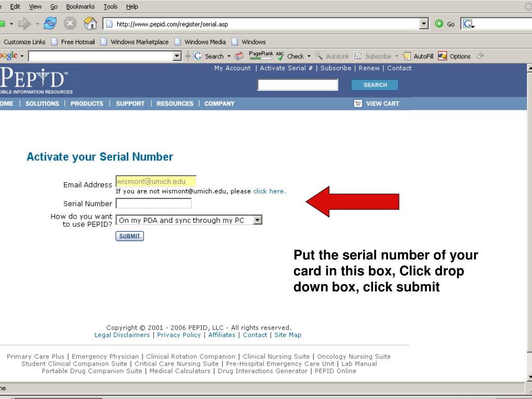Click the Email Address field

156,181
